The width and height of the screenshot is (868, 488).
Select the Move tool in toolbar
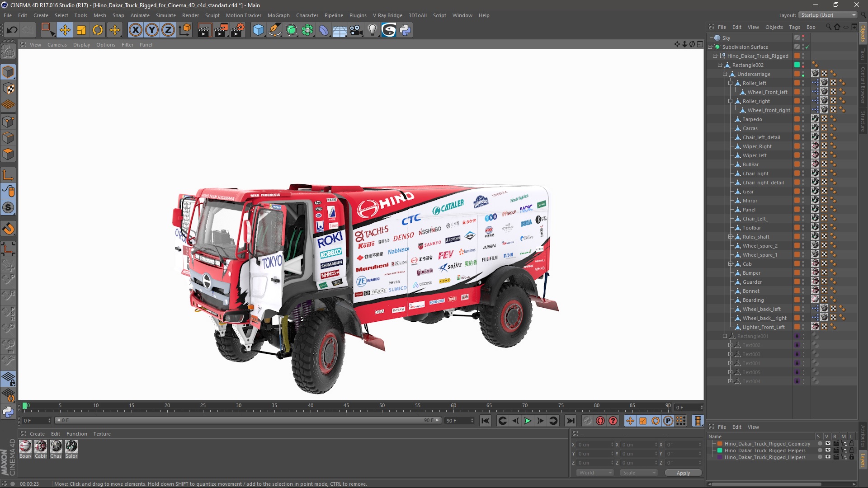pos(64,29)
